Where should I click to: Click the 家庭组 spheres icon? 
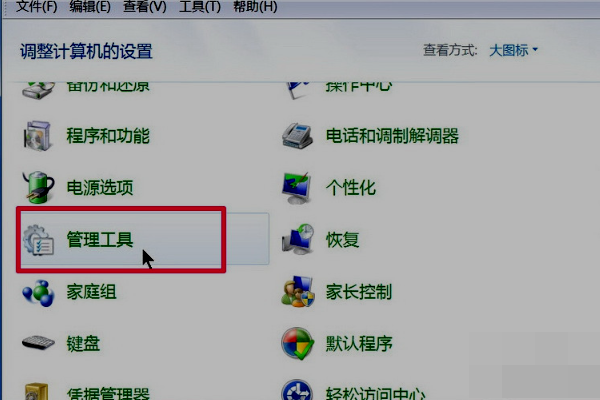tap(38, 293)
